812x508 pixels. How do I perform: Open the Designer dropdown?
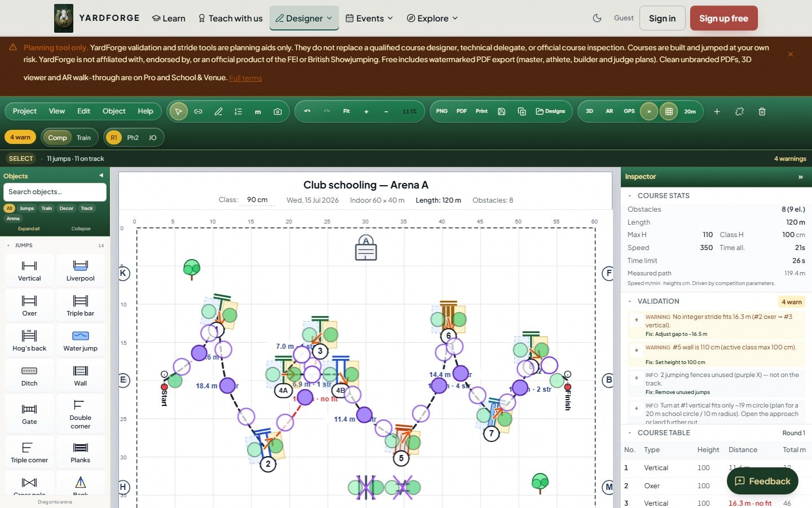304,18
